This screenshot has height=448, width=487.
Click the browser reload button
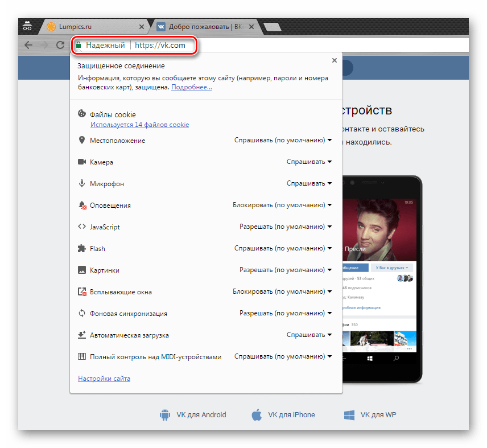(60, 46)
